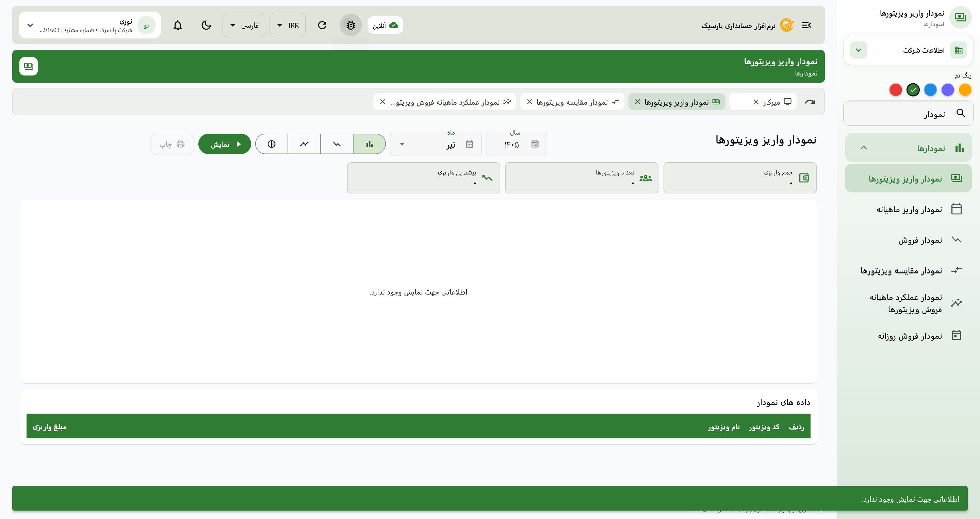
Task: Switch to نمودار عملکرد ماهیانه فروش tab
Action: click(445, 102)
